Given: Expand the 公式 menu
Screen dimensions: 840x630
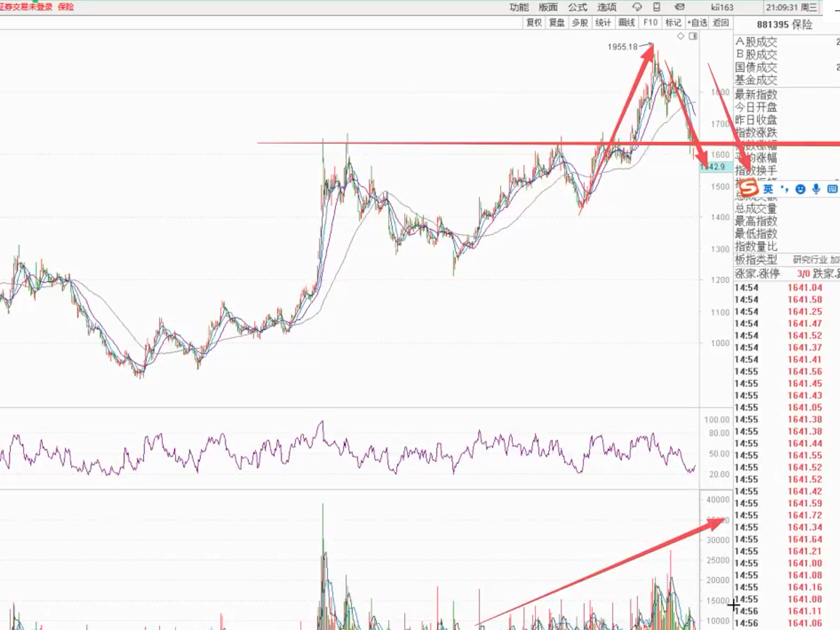Looking at the screenshot, I should (x=577, y=7).
